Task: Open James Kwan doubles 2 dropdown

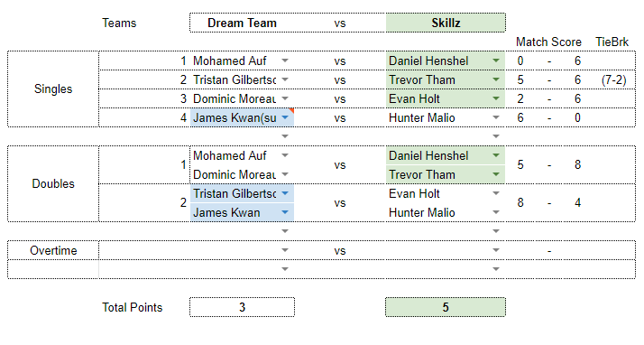Action: pyautogui.click(x=285, y=212)
